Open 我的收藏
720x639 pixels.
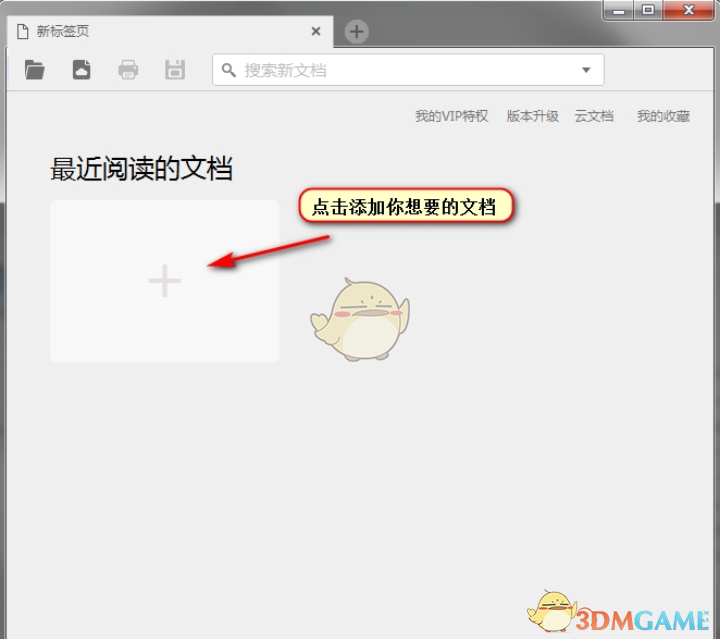(663, 116)
